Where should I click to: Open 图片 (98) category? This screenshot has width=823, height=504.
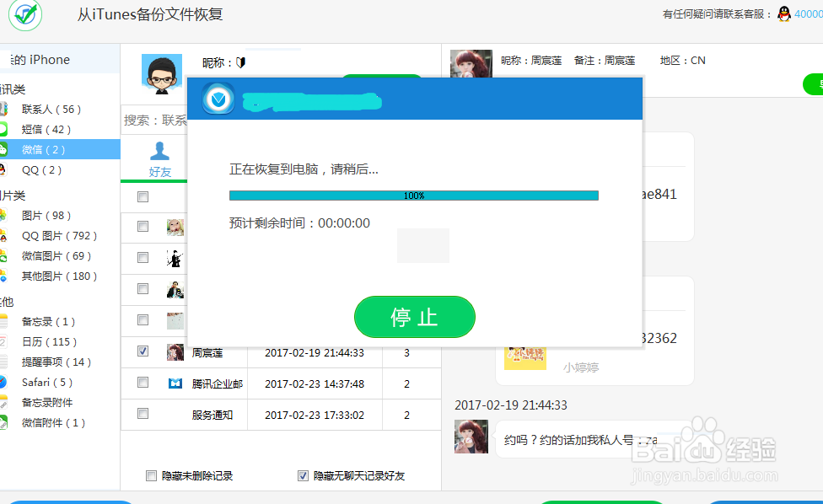[x=46, y=216]
